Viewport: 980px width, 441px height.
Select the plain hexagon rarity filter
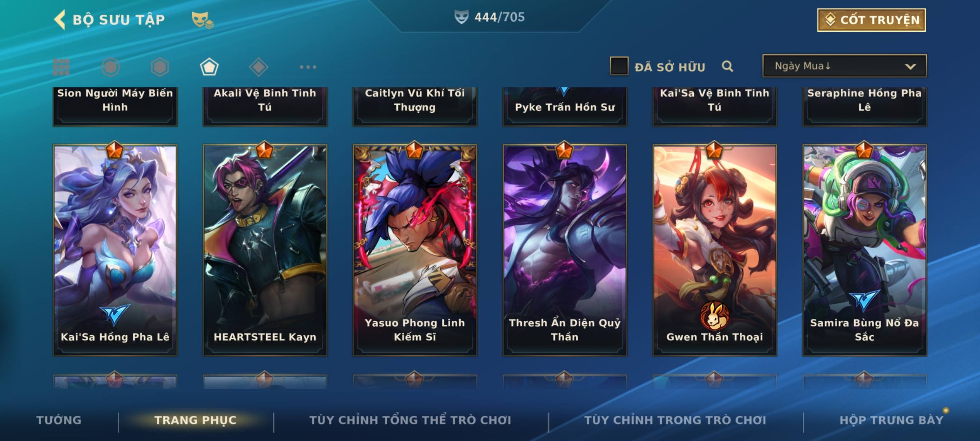tap(160, 67)
